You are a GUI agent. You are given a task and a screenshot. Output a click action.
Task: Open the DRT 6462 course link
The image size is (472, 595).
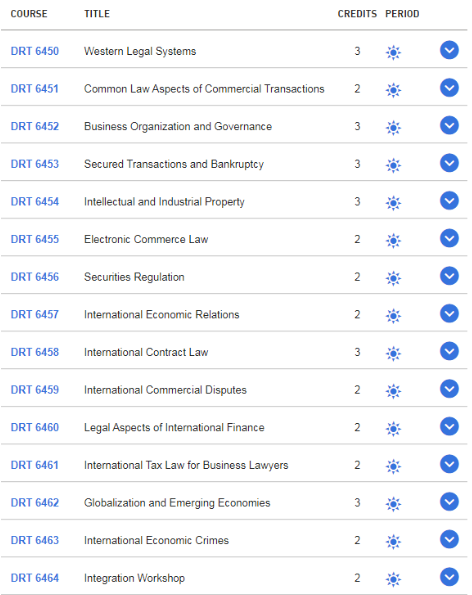35,503
